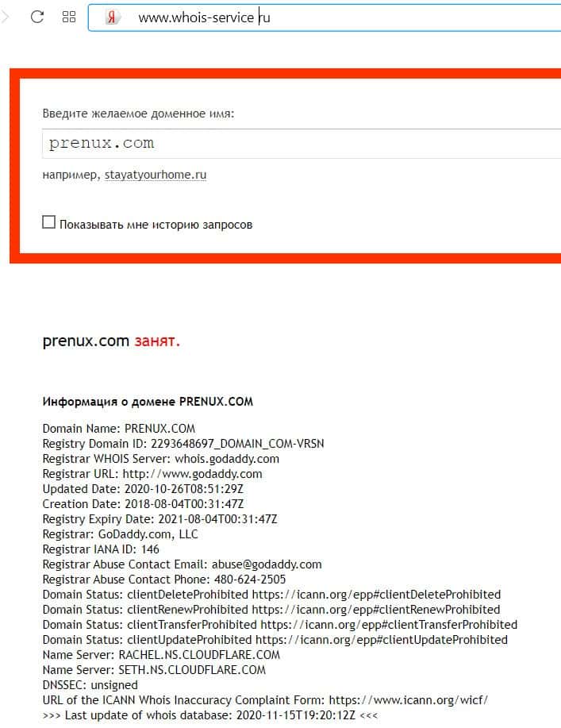Click the prenux.com domain input field
The width and height of the screenshot is (561, 728).
coord(302,144)
